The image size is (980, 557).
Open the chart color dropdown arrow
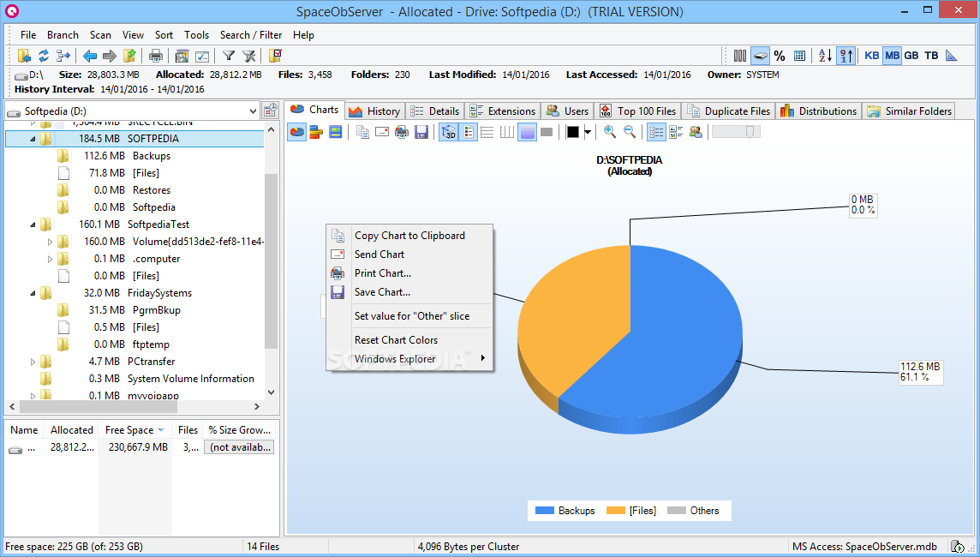tap(588, 132)
